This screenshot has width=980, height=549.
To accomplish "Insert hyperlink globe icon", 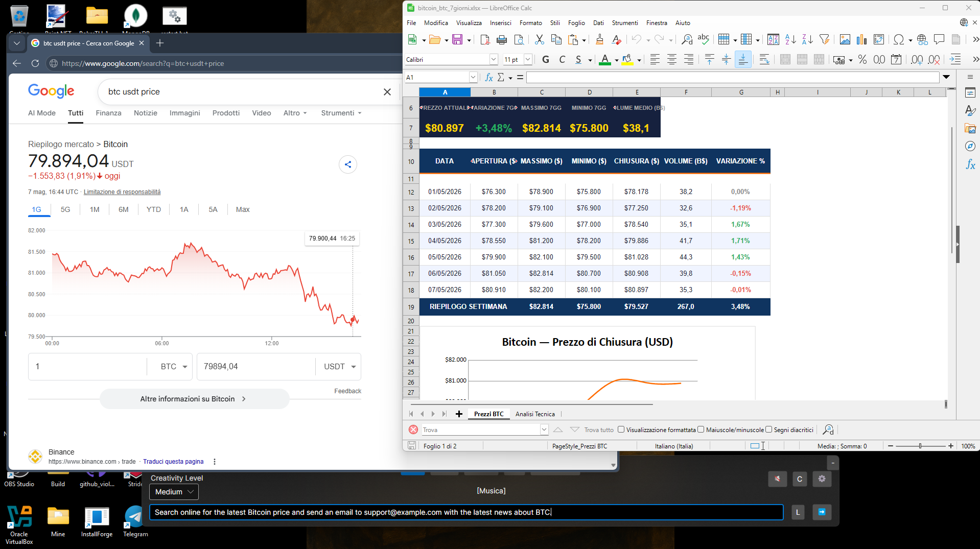I will pos(922,39).
